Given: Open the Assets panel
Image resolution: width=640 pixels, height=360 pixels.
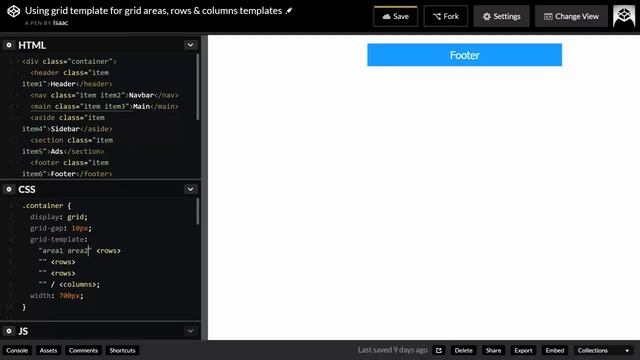Looking at the screenshot, I should click(48, 350).
